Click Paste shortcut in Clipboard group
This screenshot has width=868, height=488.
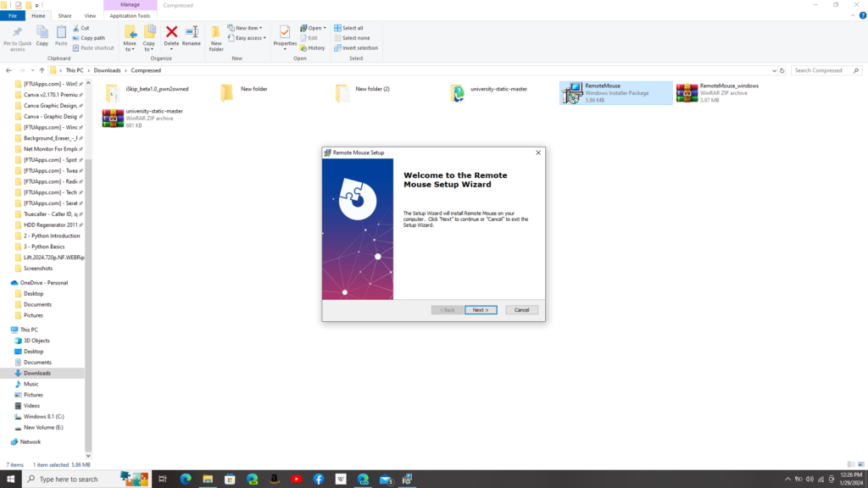pyautogui.click(x=93, y=47)
